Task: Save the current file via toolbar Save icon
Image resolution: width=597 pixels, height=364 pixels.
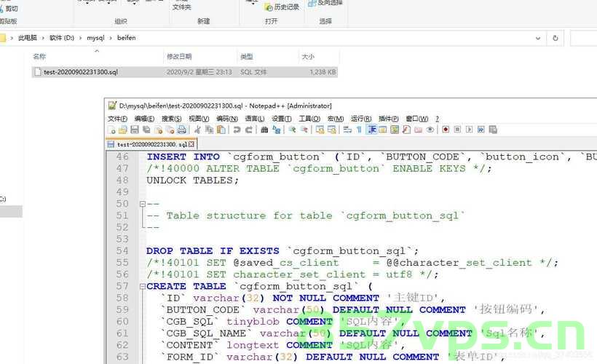Action: pyautogui.click(x=135, y=130)
